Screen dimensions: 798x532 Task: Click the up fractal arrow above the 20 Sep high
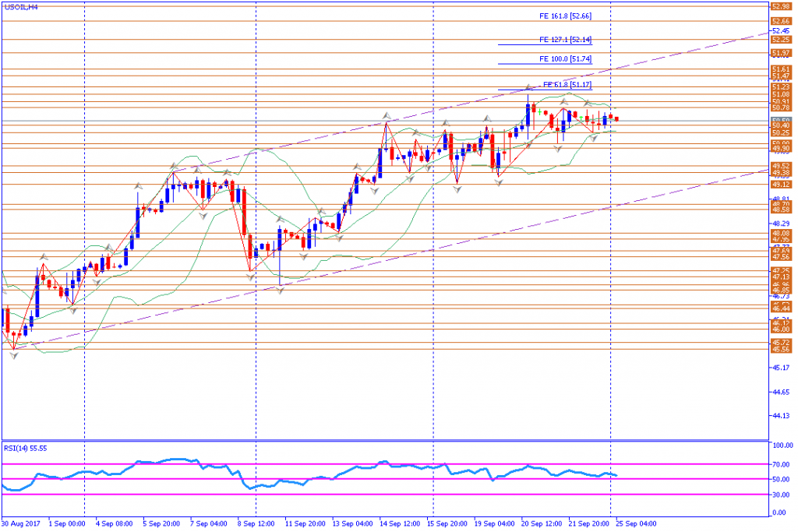point(528,87)
